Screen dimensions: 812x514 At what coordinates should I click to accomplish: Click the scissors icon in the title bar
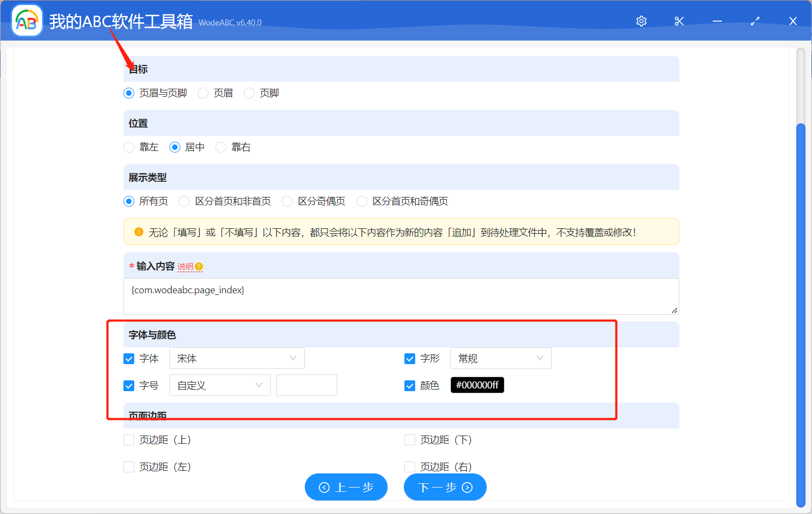(x=679, y=21)
